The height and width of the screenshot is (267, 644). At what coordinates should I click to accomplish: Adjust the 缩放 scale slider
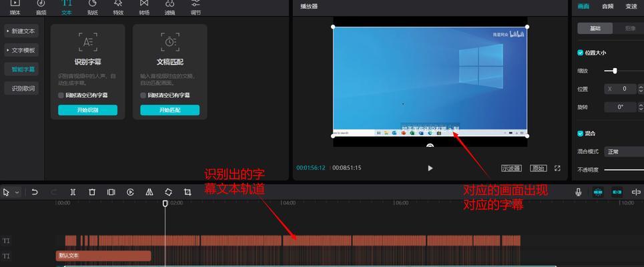click(x=615, y=71)
